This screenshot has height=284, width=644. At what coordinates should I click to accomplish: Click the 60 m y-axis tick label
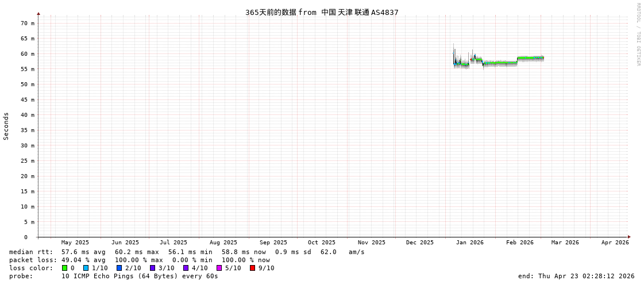28,54
